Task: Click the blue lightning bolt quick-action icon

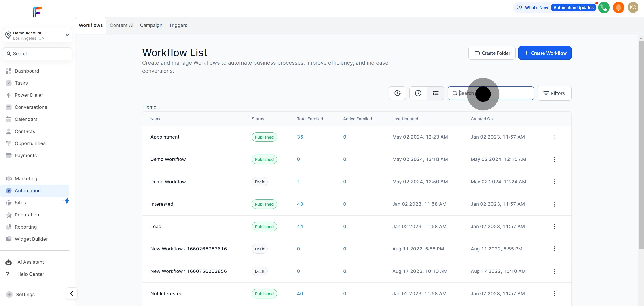Action: (x=66, y=200)
